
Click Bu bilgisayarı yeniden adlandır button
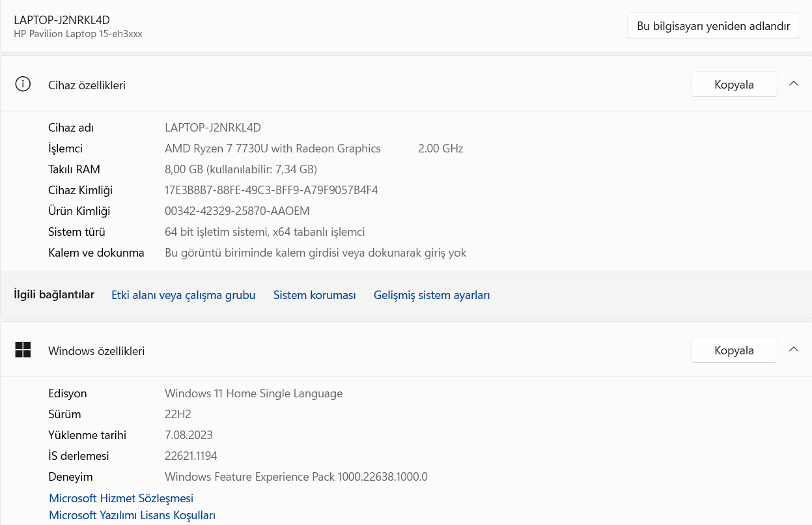coord(713,26)
